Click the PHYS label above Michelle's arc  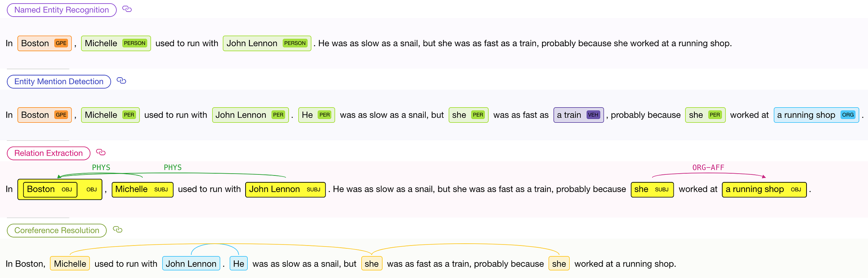click(101, 168)
